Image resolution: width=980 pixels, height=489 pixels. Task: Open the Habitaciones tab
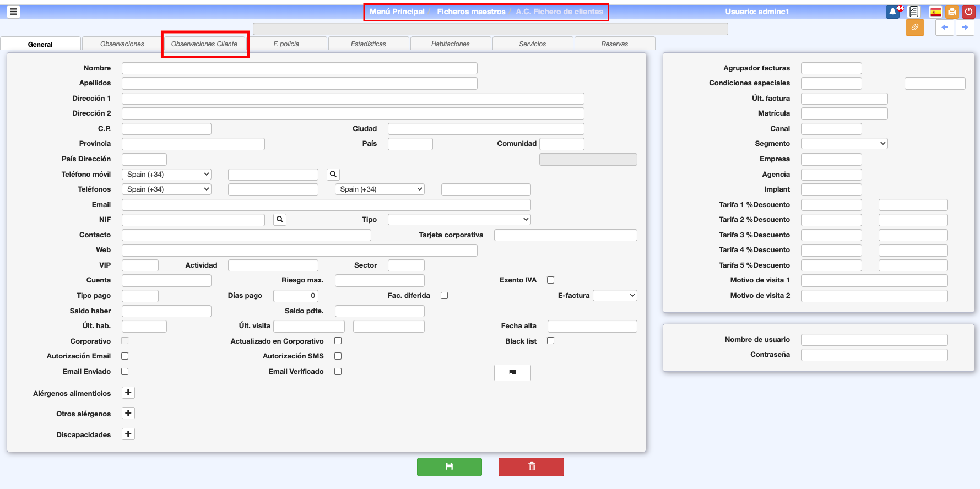450,44
